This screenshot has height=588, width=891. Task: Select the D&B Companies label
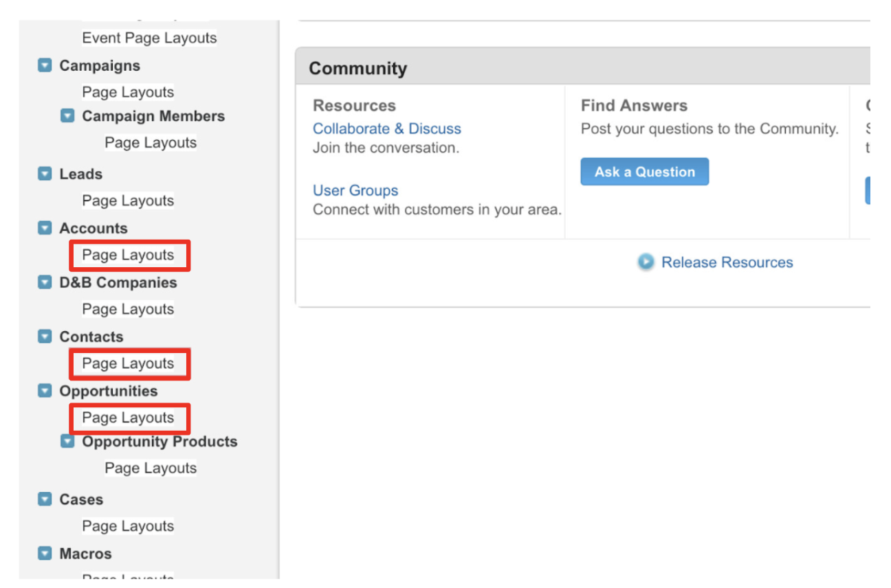tap(118, 282)
